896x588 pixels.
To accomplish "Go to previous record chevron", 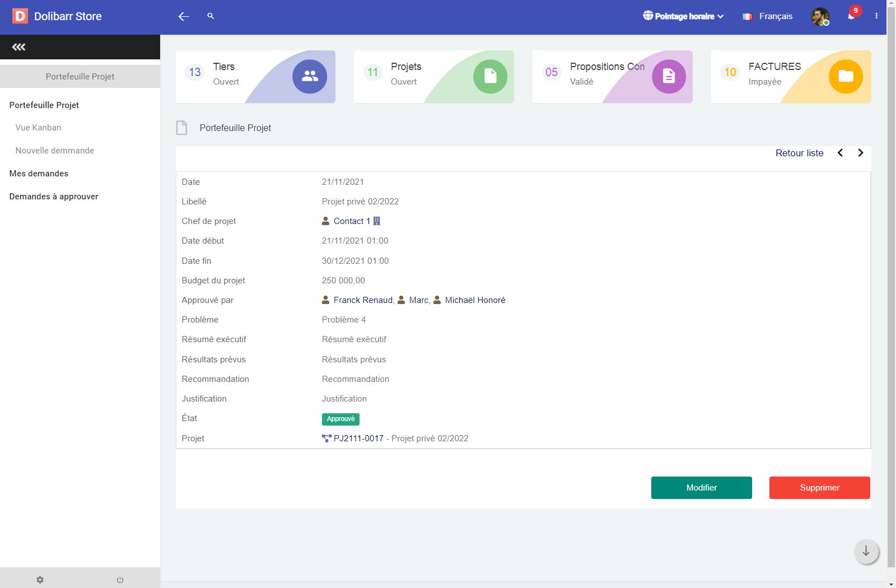I will [x=841, y=153].
